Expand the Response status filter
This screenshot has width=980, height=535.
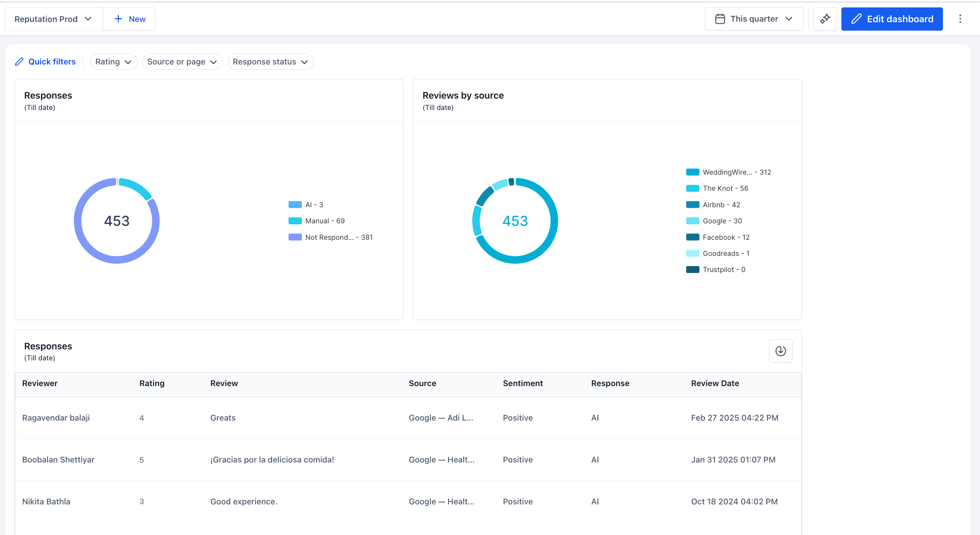pos(270,62)
